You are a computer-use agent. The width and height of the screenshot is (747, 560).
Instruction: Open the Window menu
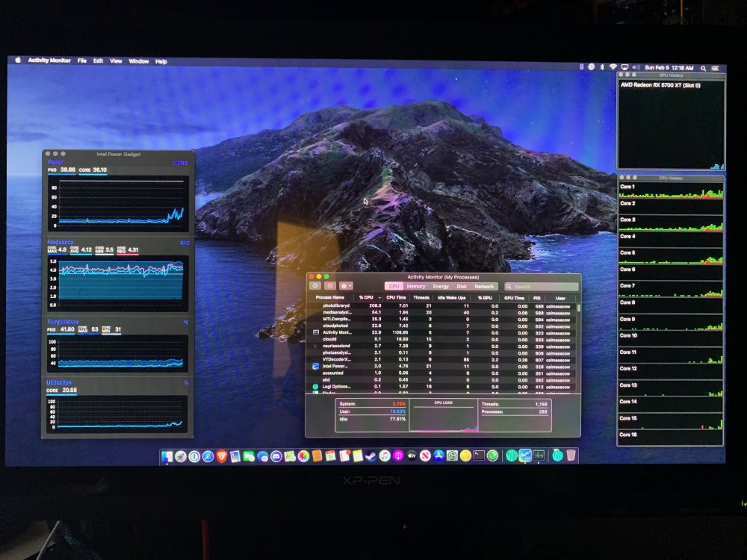click(139, 61)
